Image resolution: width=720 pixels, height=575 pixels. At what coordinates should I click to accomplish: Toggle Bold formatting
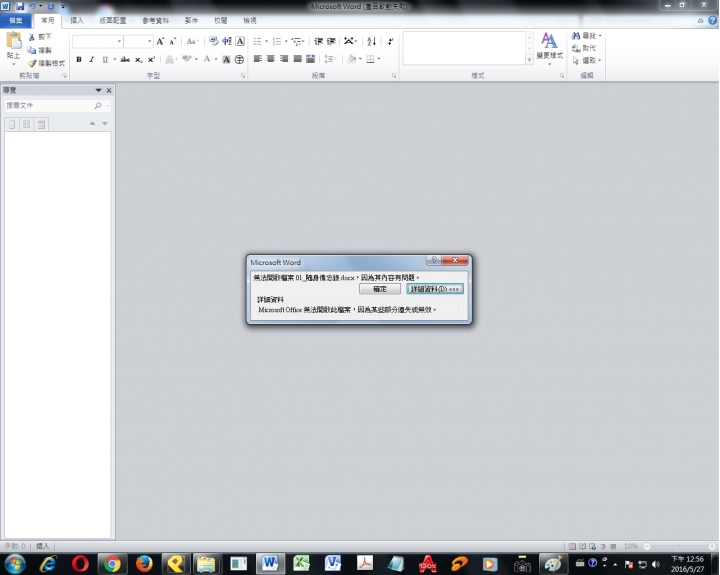[79, 59]
